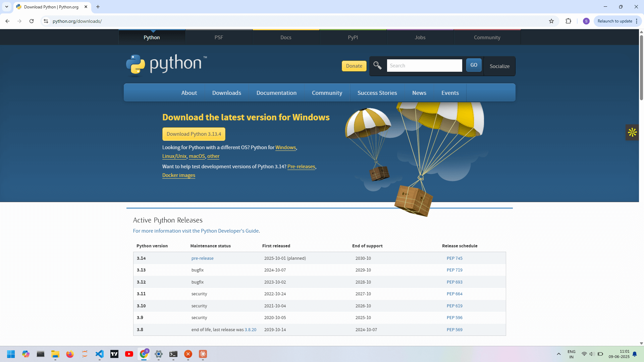Viewport: 644px width, 362px height.
Task: Click the browser back arrow
Action: 7,21
